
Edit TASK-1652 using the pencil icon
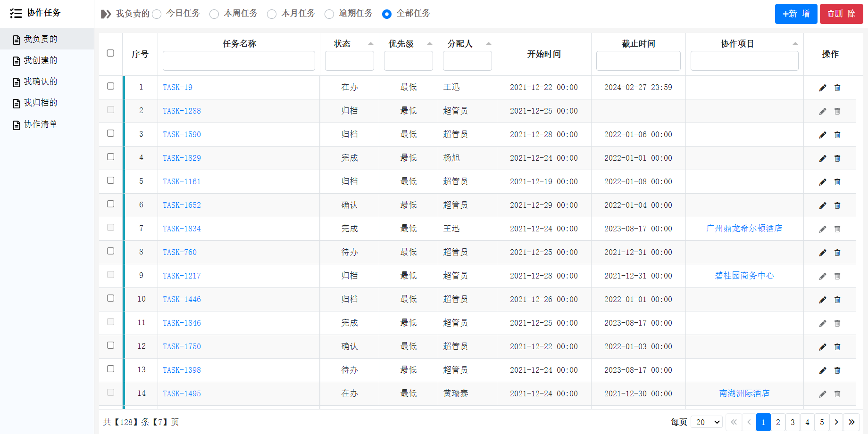pyautogui.click(x=823, y=205)
